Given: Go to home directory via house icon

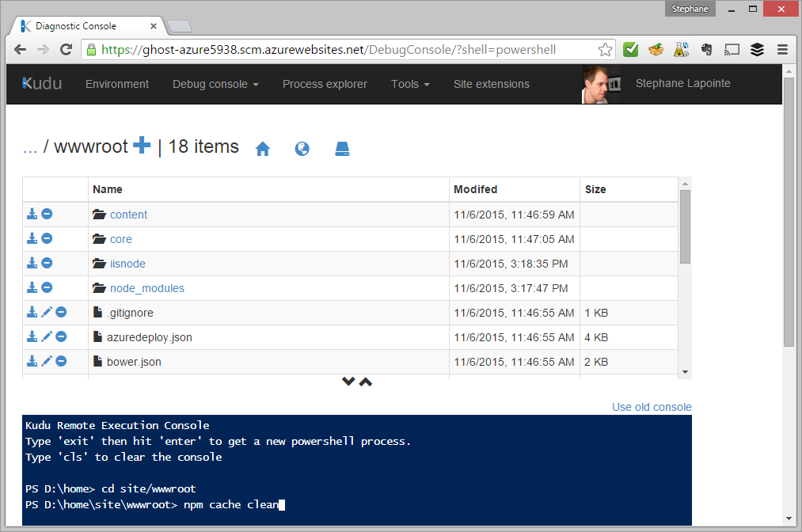Looking at the screenshot, I should [262, 149].
